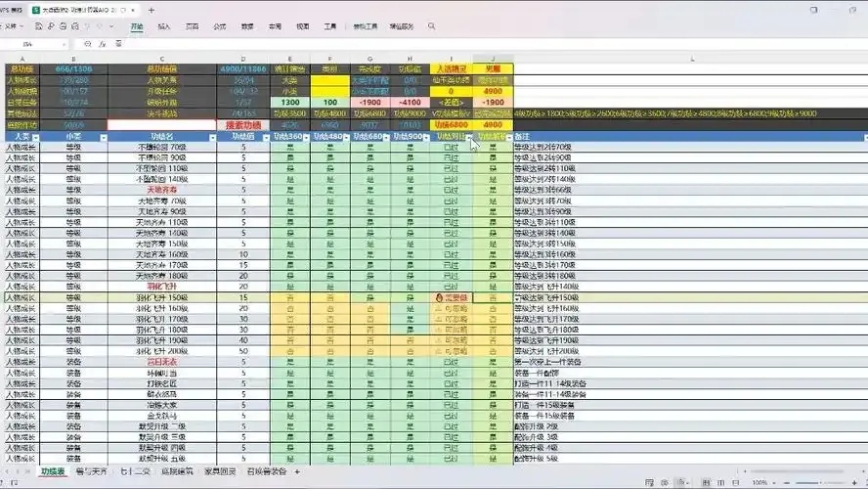Click the horizontal scrollbar at bottom
The height and width of the screenshot is (489, 868).
798,471
